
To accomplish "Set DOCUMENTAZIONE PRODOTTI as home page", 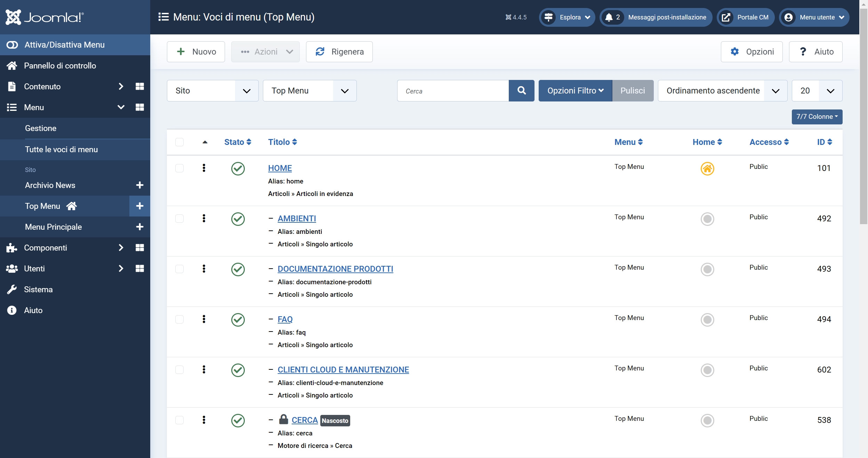I will [707, 269].
